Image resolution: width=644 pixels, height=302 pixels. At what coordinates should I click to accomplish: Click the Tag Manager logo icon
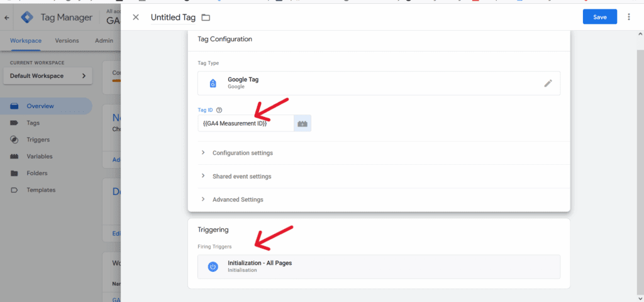point(28,18)
